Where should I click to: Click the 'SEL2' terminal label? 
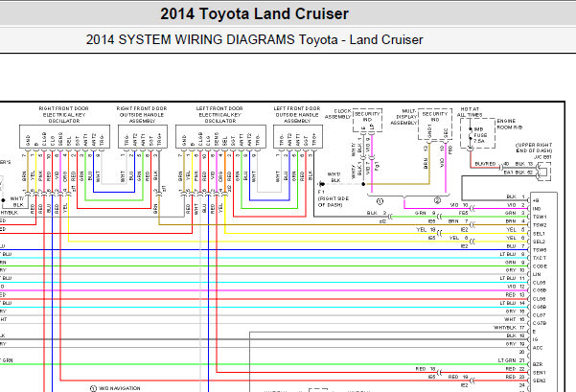539,242
